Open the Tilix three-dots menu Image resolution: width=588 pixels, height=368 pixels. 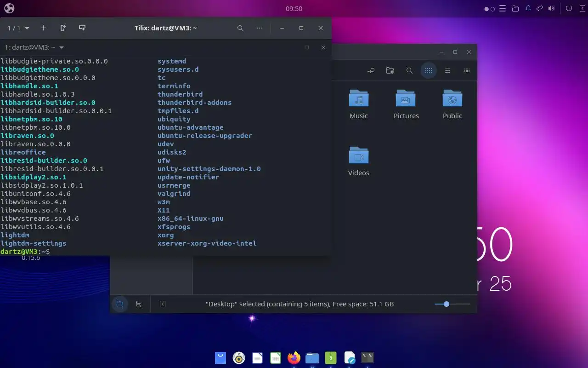(x=260, y=28)
